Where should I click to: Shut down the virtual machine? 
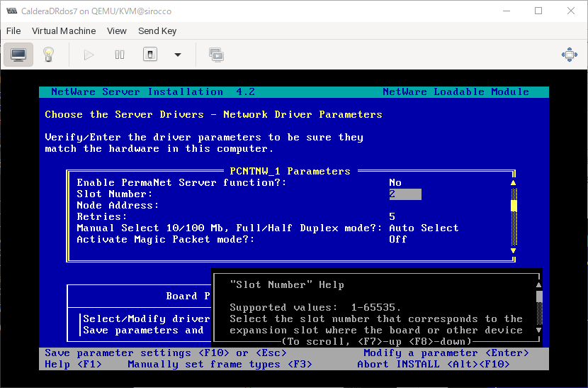tap(150, 55)
